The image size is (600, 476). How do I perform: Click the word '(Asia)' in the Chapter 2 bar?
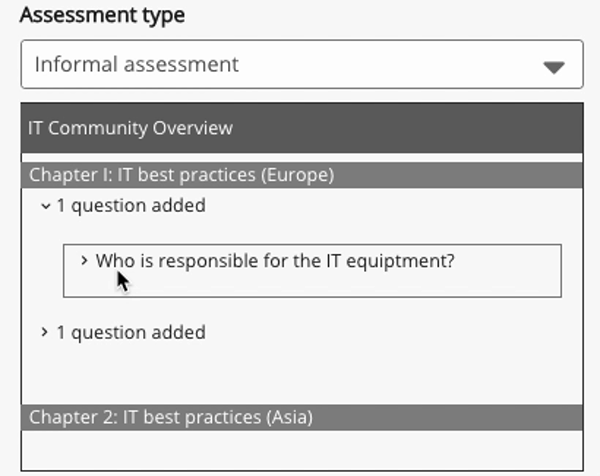point(289,417)
